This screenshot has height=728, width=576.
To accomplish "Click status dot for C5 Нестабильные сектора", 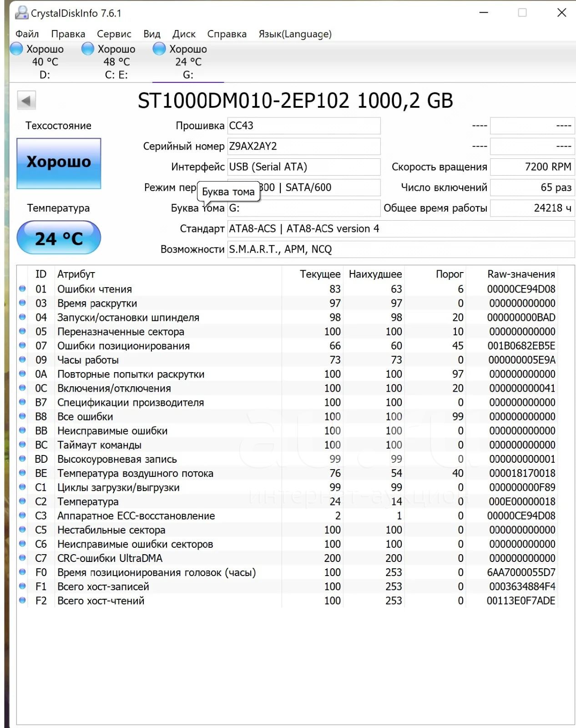I will pos(22,529).
